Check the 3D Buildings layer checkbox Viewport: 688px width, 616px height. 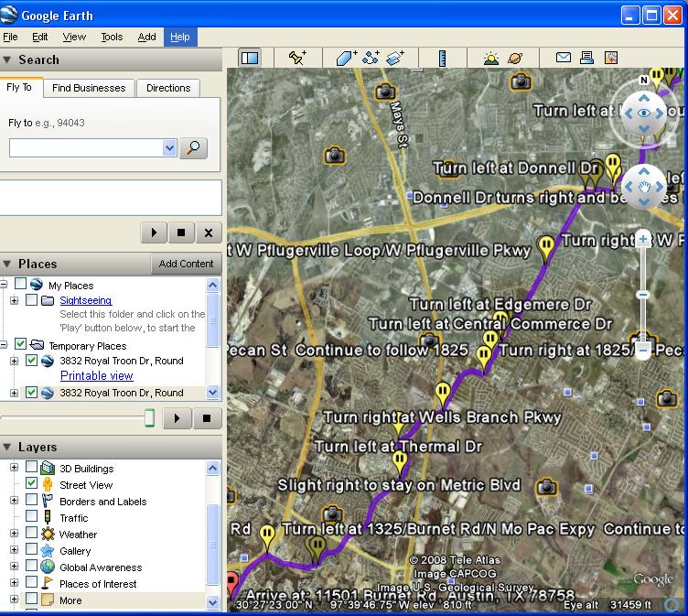(x=32, y=468)
